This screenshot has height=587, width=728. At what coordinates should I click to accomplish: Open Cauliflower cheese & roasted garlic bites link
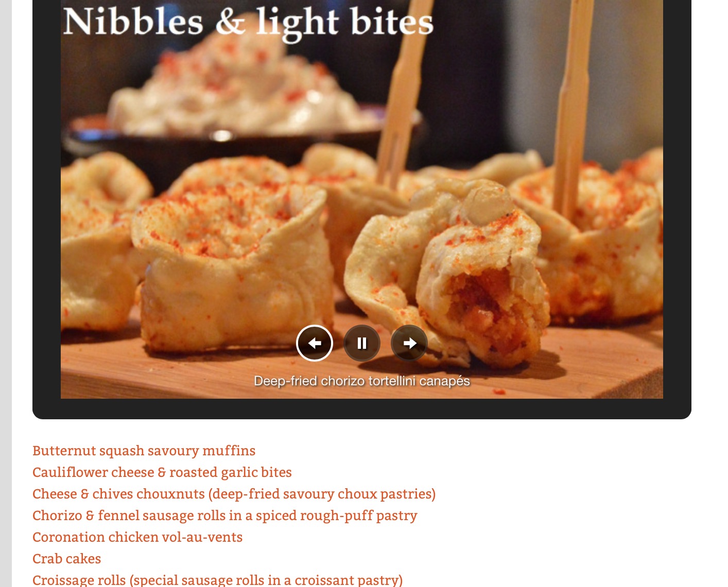coord(162,472)
